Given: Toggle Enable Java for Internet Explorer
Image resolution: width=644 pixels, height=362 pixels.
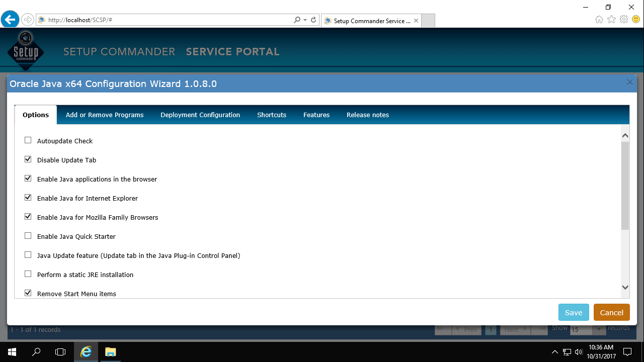Looking at the screenshot, I should coord(28,198).
